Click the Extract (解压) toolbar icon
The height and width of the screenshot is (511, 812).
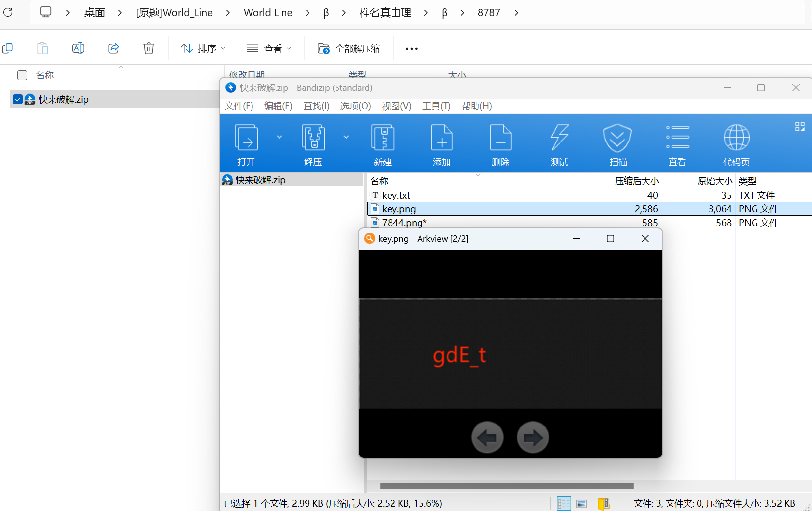coord(313,138)
